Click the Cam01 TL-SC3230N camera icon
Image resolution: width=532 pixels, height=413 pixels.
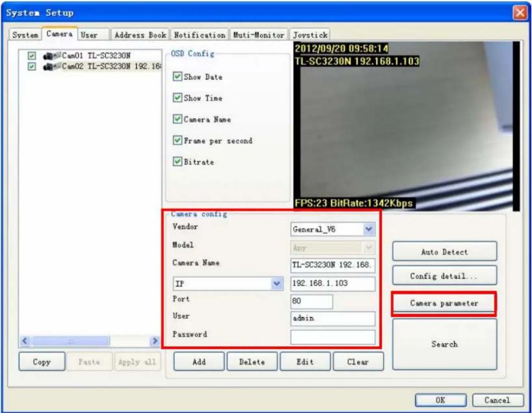click(x=52, y=56)
